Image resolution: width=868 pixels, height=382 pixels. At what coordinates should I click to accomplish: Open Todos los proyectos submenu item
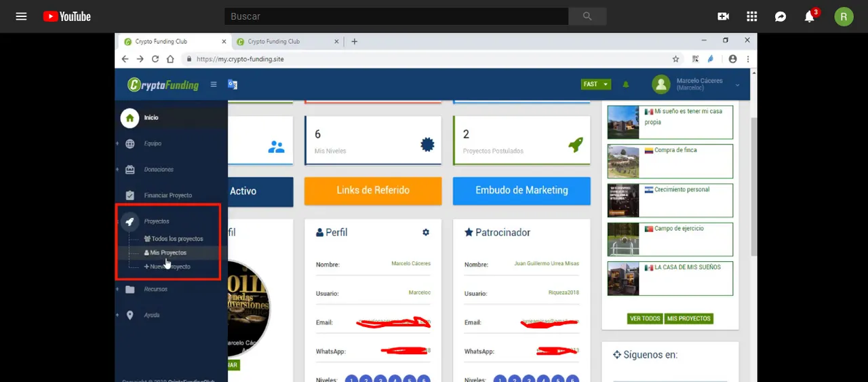(x=174, y=239)
